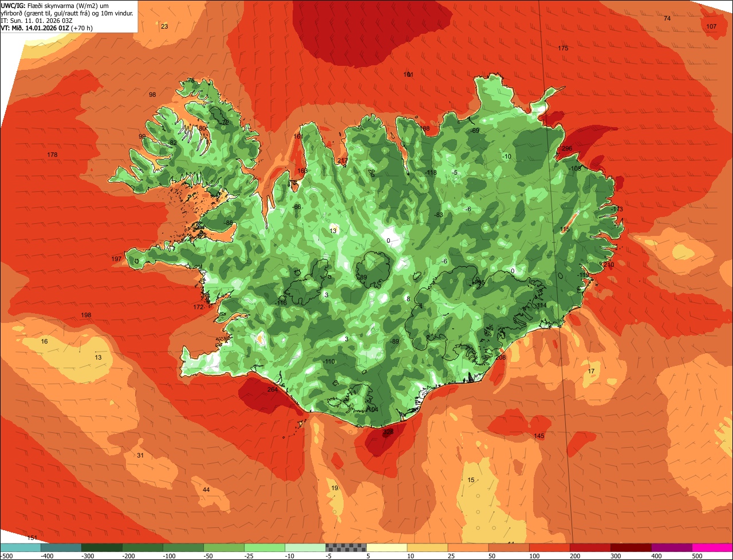Screen dimensions: 733x560
Task: Click the dark red 200 to 300 legend swatch
Action: pyautogui.click(x=631, y=547)
